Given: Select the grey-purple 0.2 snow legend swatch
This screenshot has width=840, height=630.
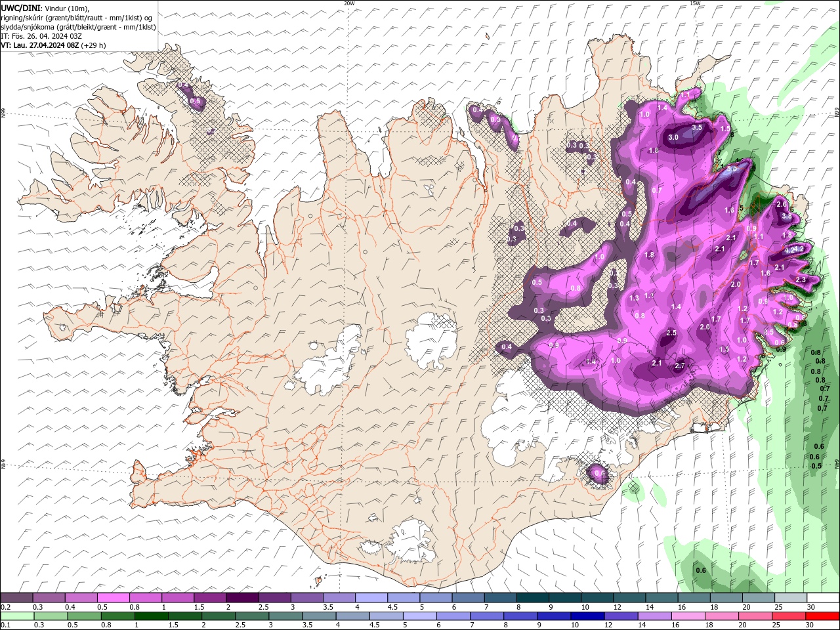Looking at the screenshot, I should point(16,598).
